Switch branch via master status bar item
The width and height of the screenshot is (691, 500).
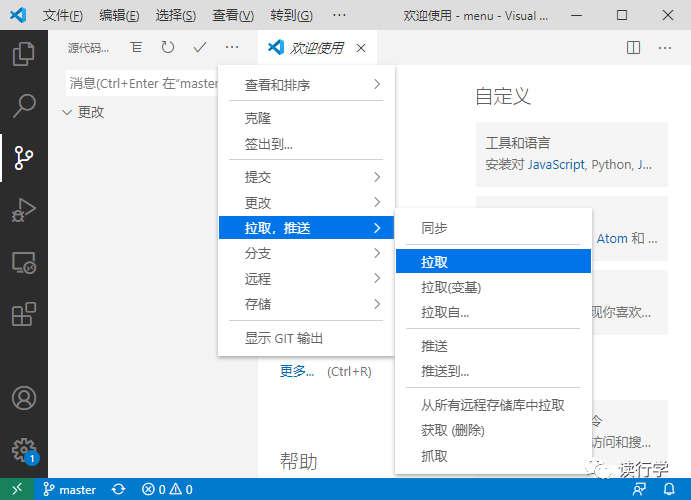69,489
